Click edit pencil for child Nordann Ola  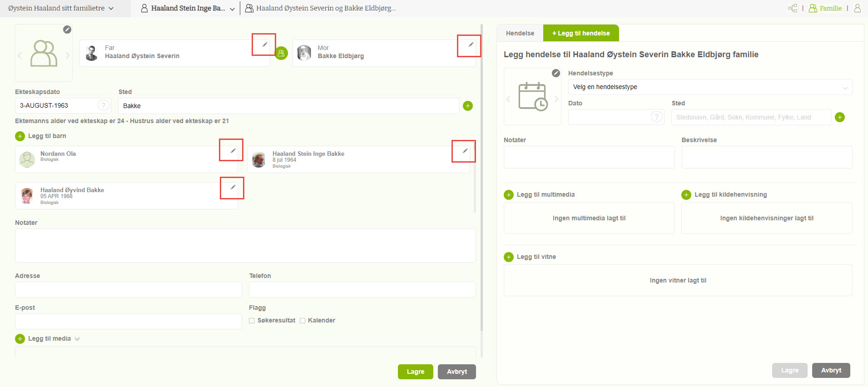pyautogui.click(x=233, y=151)
